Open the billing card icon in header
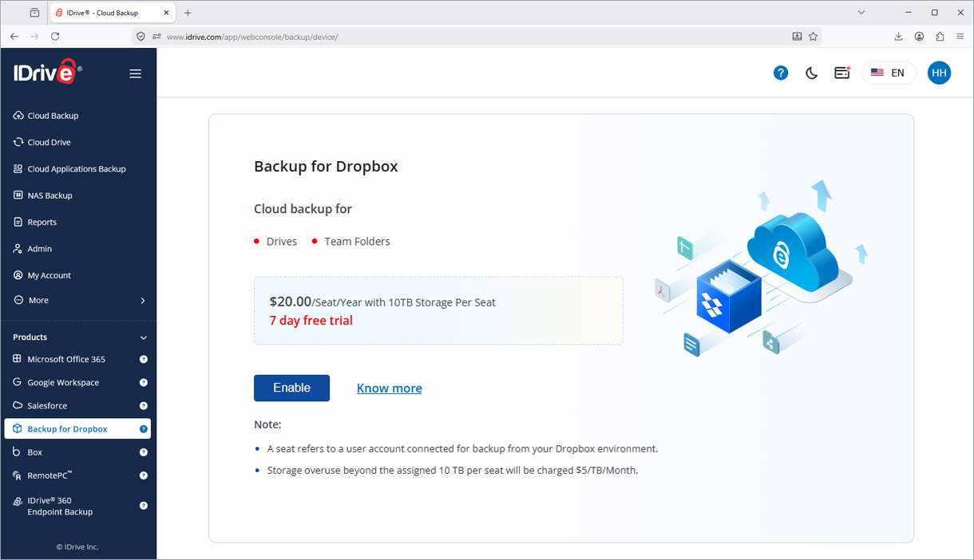The height and width of the screenshot is (560, 974). [x=841, y=73]
